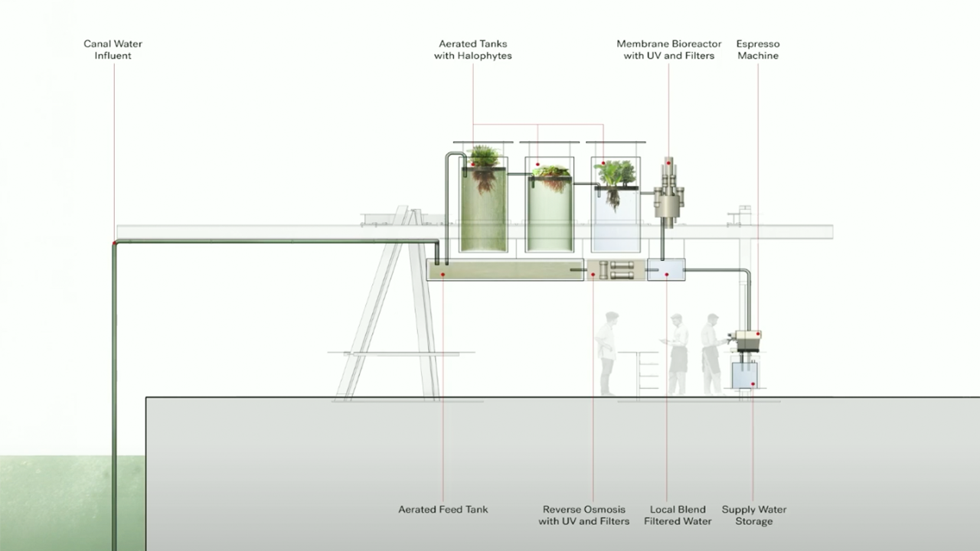This screenshot has height=551, width=980.
Task: Select the supply water storage container
Action: point(745,375)
